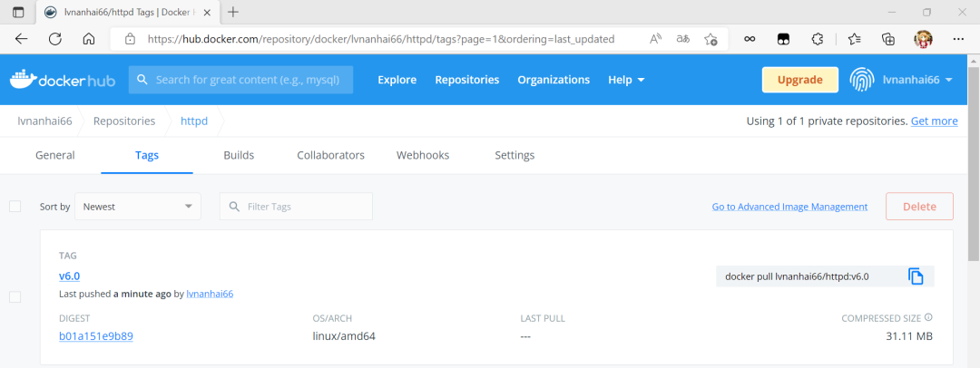The image size is (980, 368).
Task: Click the Upgrade button
Action: point(800,80)
